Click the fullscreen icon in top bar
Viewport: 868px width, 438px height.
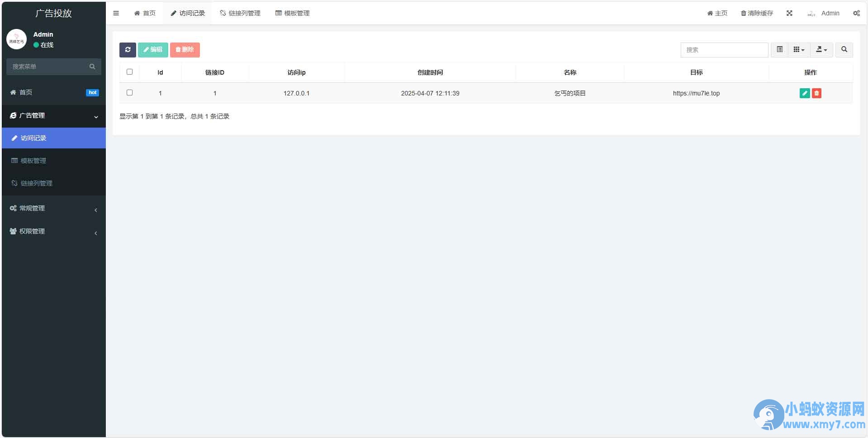click(x=789, y=13)
